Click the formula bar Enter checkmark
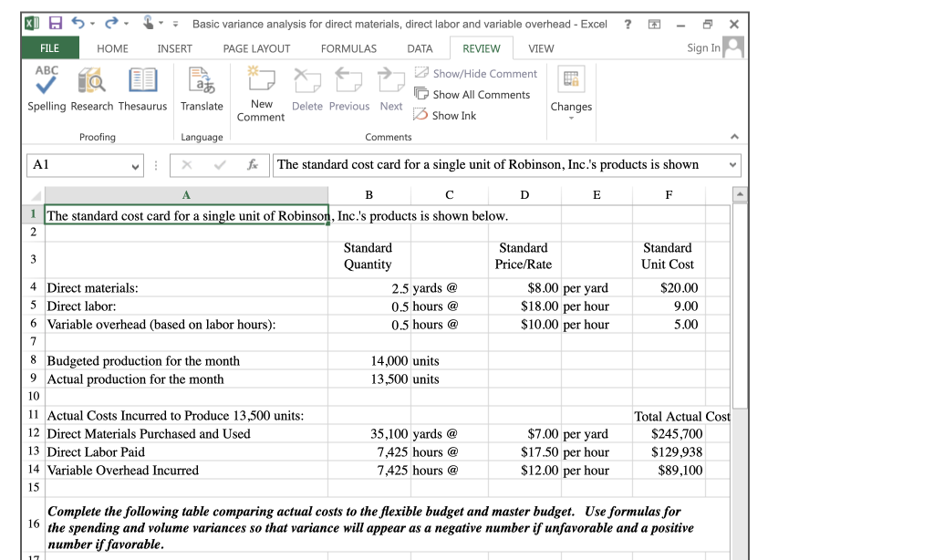 [220, 164]
